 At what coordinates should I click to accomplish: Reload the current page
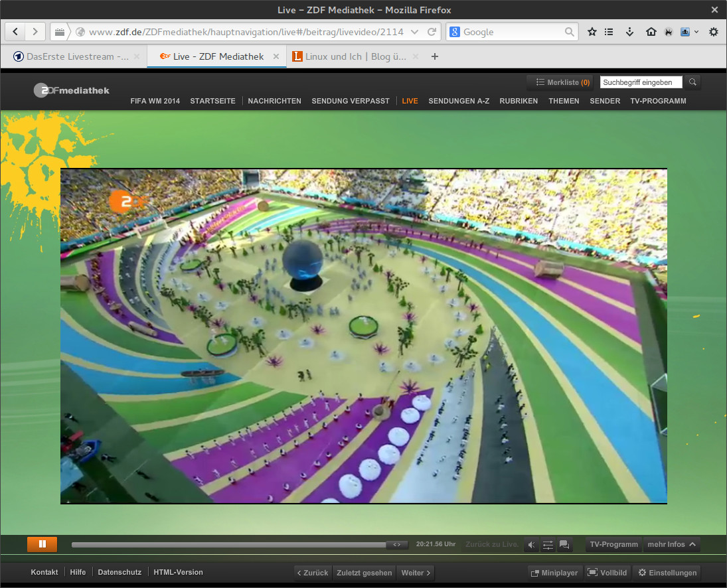(432, 32)
